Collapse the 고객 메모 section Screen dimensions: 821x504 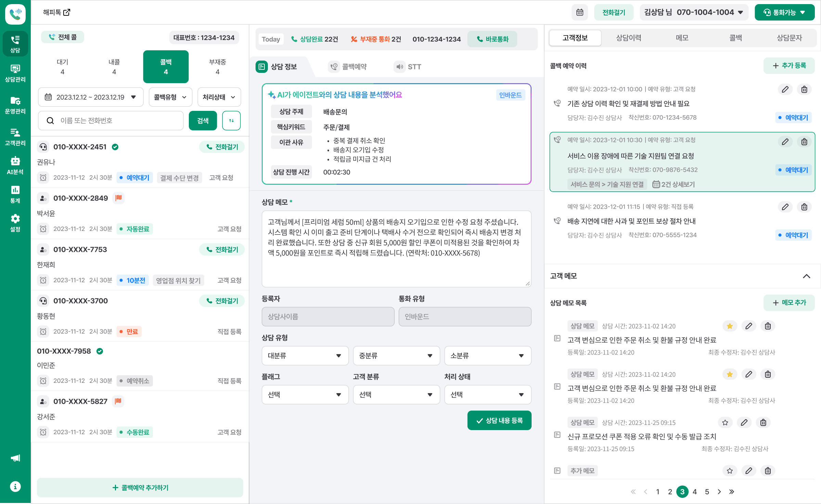coord(806,276)
